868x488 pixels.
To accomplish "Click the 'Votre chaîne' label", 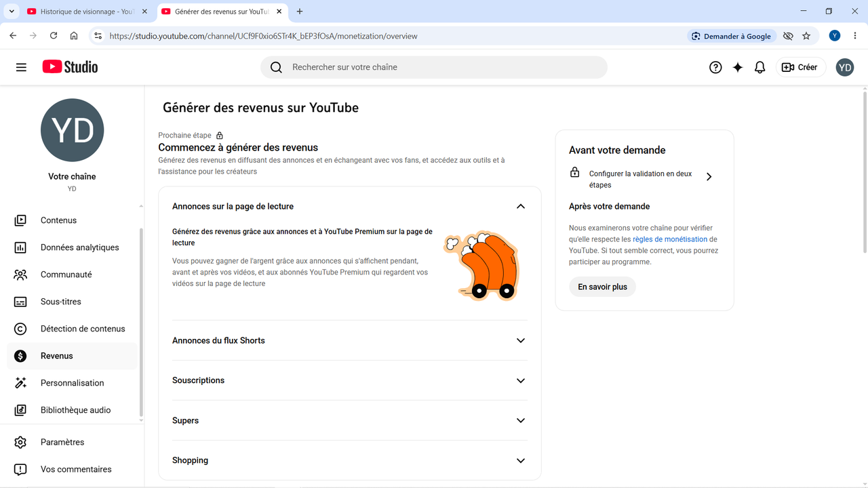I will pos(72,176).
